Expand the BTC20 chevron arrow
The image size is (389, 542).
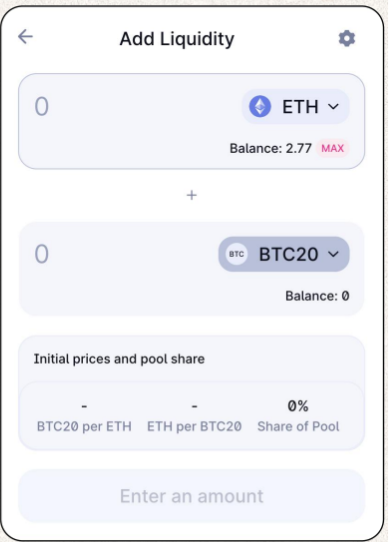tap(333, 254)
